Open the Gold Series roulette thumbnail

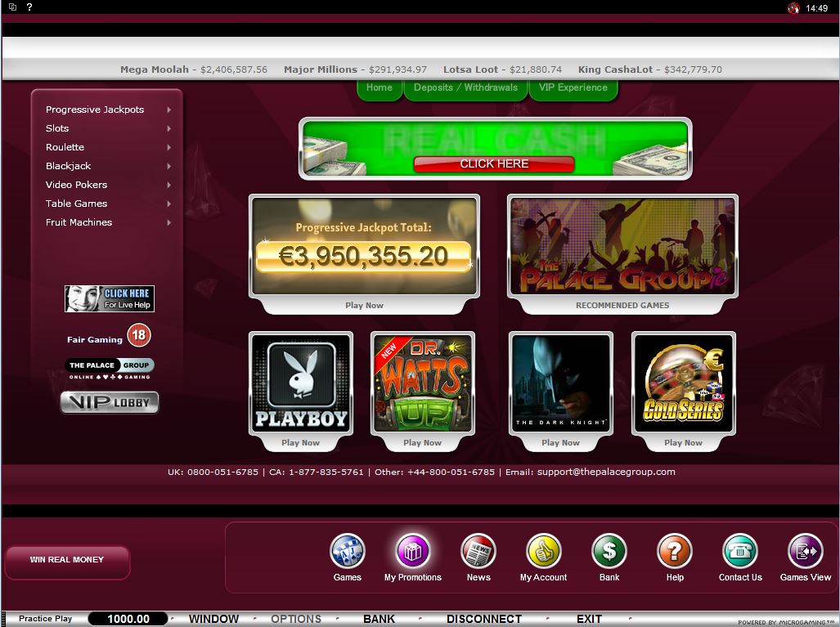coord(684,383)
